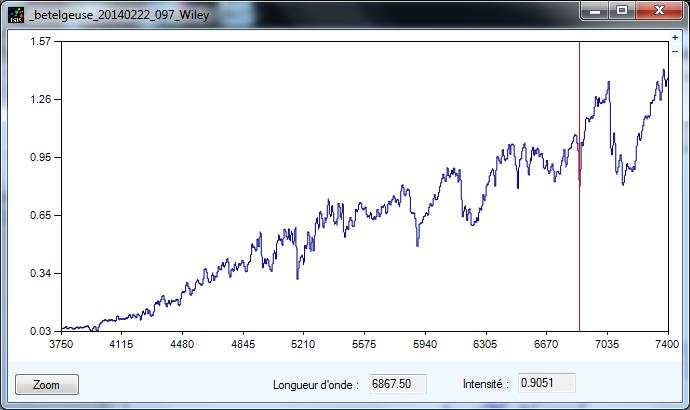The width and height of the screenshot is (690, 410).
Task: Click the plus icon to increase vertical scale
Action: click(675, 38)
